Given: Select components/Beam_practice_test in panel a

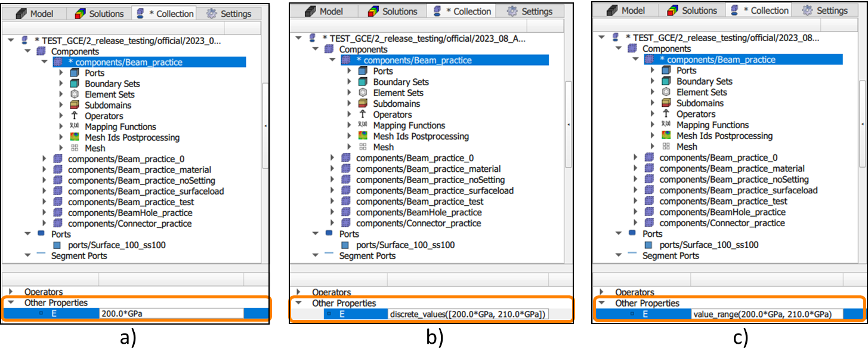Looking at the screenshot, I should [x=131, y=202].
